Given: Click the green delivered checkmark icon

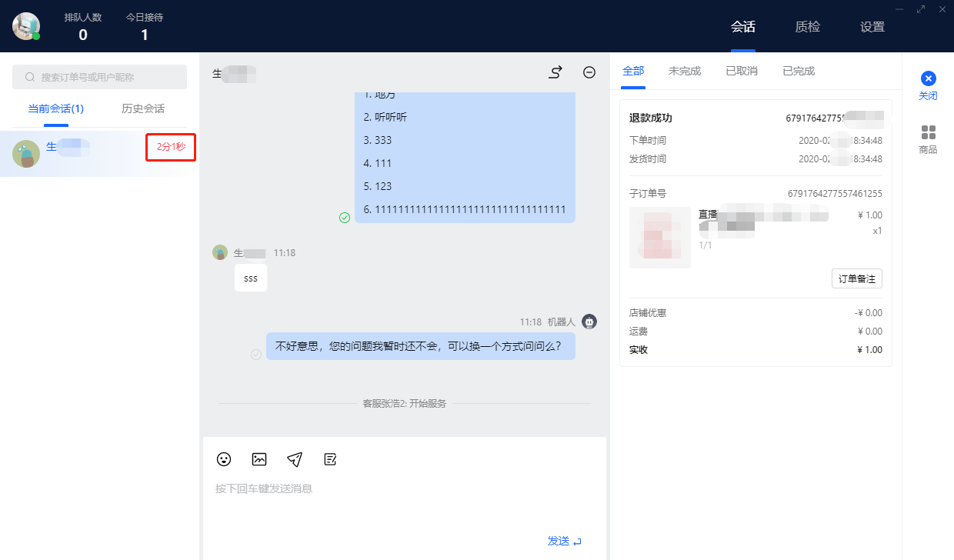Looking at the screenshot, I should click(345, 218).
